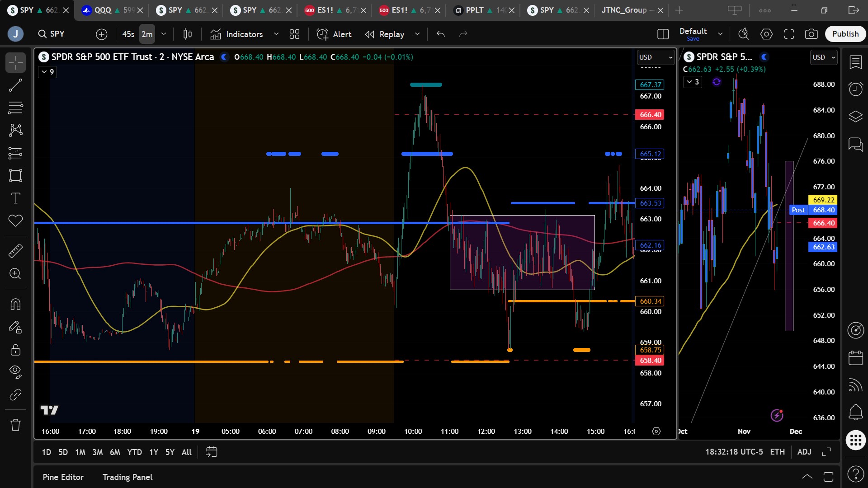Activate the magnet mode icon
The image size is (868, 488).
tap(15, 304)
